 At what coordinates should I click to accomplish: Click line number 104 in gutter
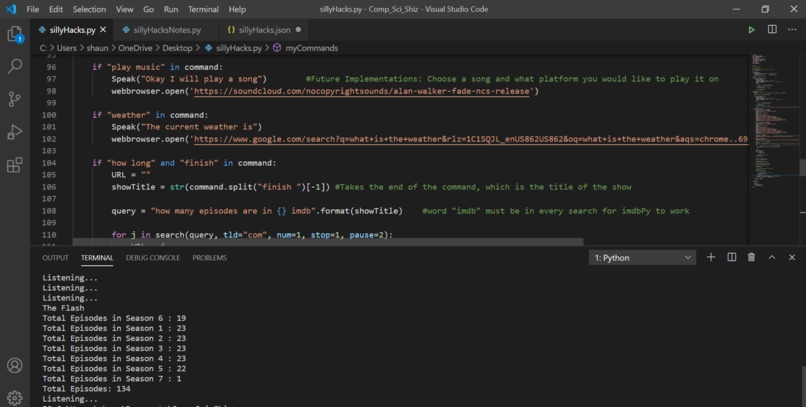tap(49, 162)
